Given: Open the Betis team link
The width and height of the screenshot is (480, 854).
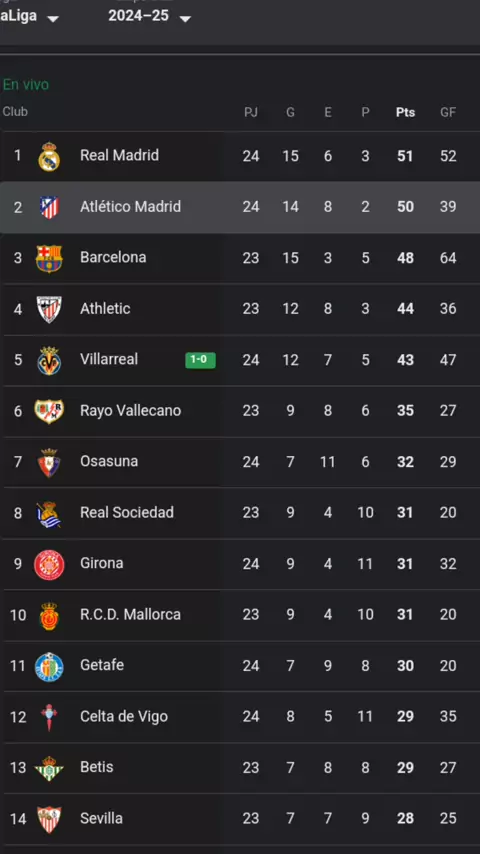Looking at the screenshot, I should [96, 767].
